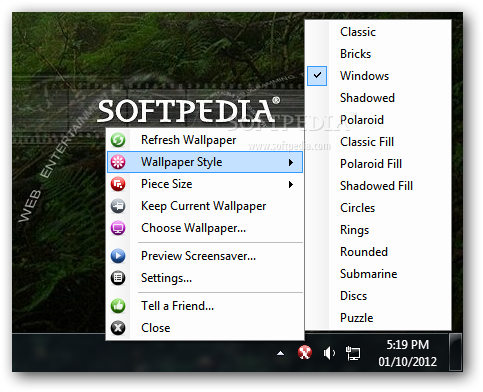The image size is (483, 392).
Task: Open the Piece Size menu entry
Action: pyautogui.click(x=205, y=184)
